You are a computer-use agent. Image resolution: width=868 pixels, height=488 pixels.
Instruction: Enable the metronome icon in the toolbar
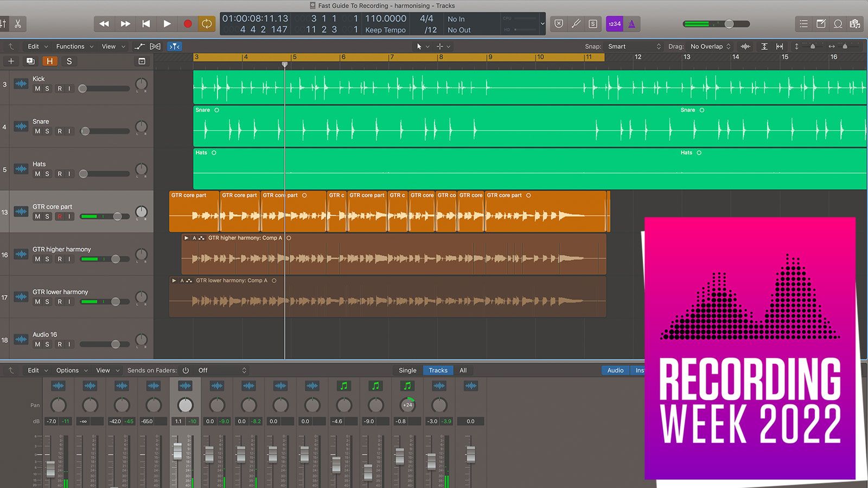(631, 23)
